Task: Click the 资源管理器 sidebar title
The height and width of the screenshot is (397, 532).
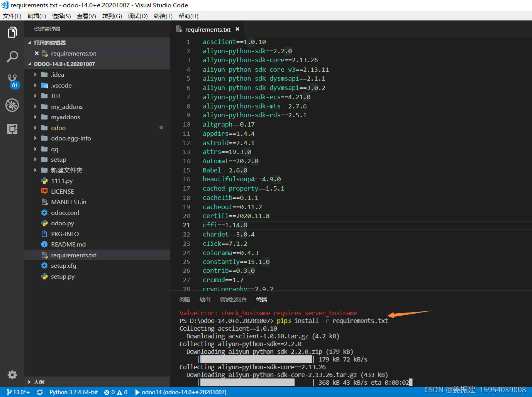Action: click(x=47, y=29)
